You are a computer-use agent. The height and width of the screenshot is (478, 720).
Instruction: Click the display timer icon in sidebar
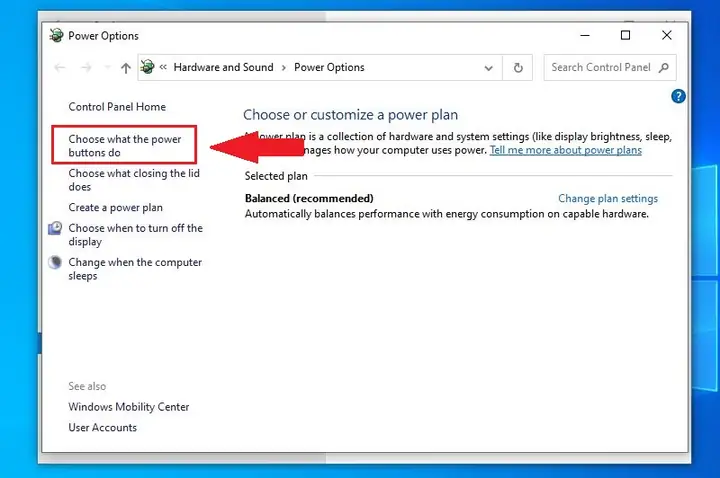(55, 228)
